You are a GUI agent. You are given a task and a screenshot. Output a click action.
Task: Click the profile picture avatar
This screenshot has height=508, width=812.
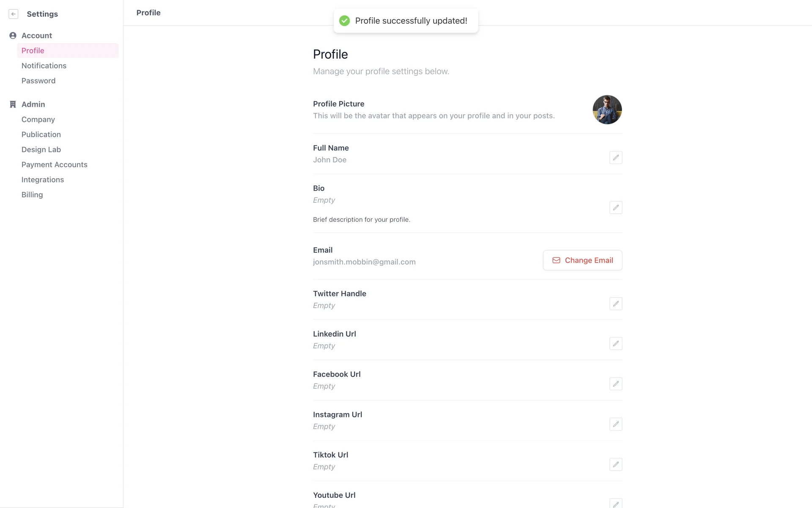tap(607, 110)
